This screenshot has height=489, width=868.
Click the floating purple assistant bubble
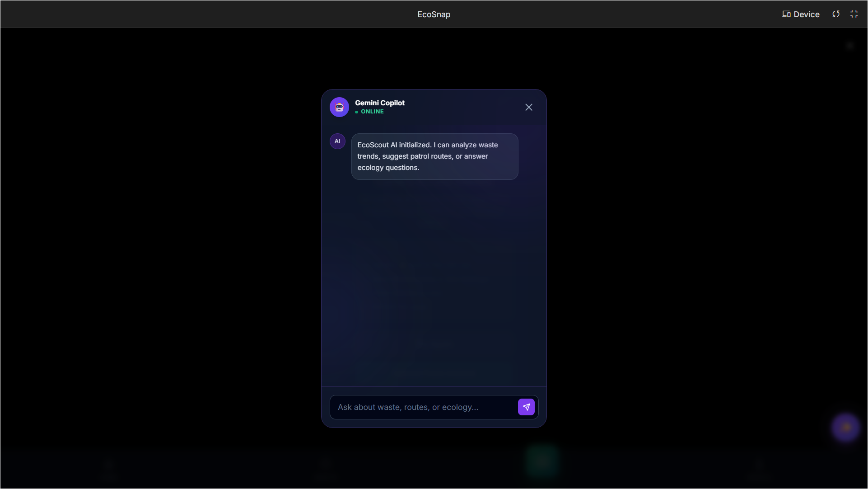click(x=845, y=427)
